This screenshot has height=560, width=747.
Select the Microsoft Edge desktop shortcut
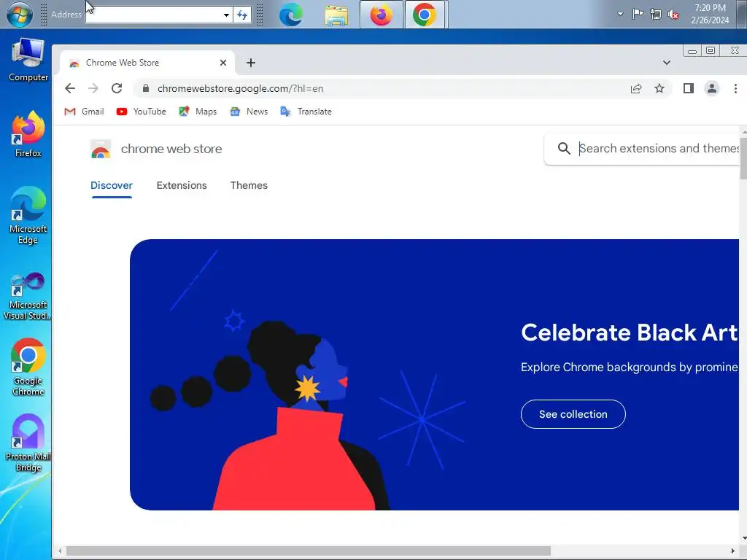[28, 215]
